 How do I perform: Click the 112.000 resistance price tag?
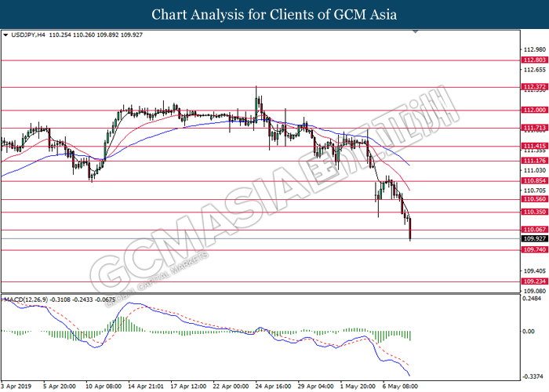click(534, 111)
